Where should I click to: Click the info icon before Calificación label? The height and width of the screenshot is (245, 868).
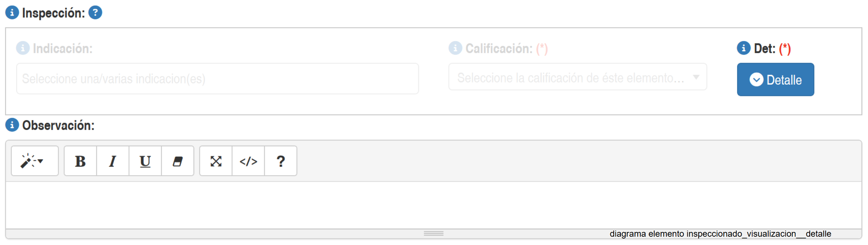click(x=455, y=48)
